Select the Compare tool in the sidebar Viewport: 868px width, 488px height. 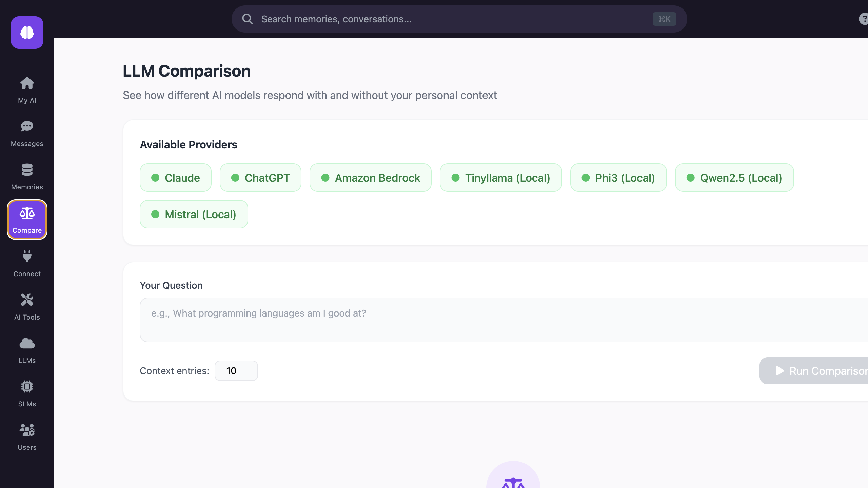click(x=27, y=220)
